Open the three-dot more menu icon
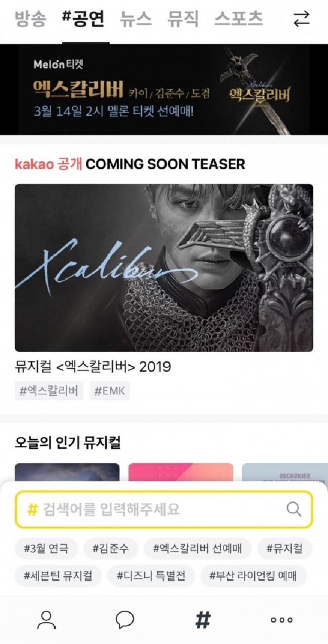 282,620
